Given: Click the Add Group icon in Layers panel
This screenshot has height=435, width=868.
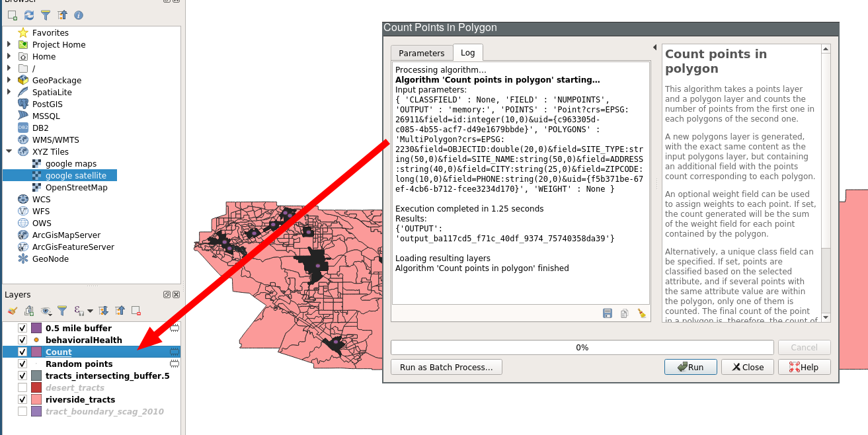Looking at the screenshot, I should [x=29, y=310].
